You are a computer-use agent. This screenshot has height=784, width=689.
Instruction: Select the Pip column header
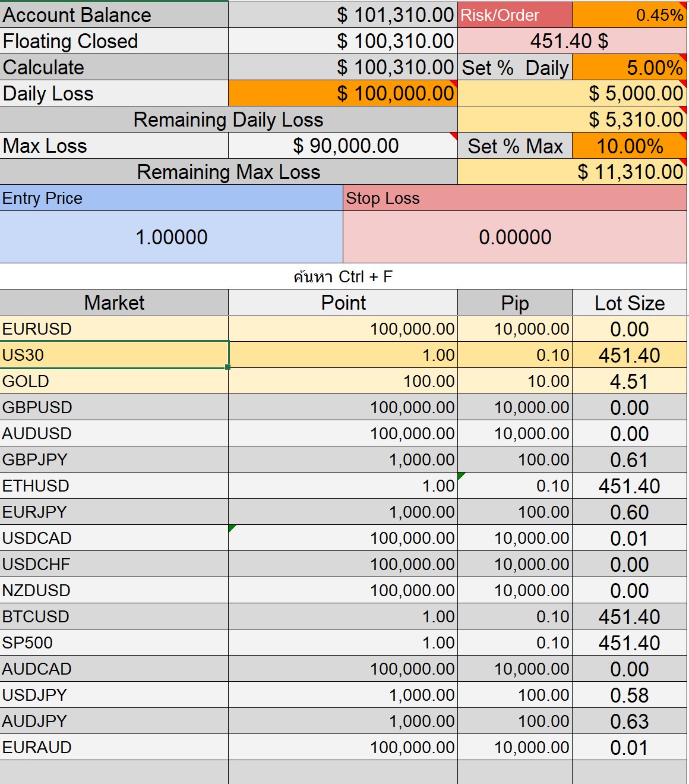[514, 303]
